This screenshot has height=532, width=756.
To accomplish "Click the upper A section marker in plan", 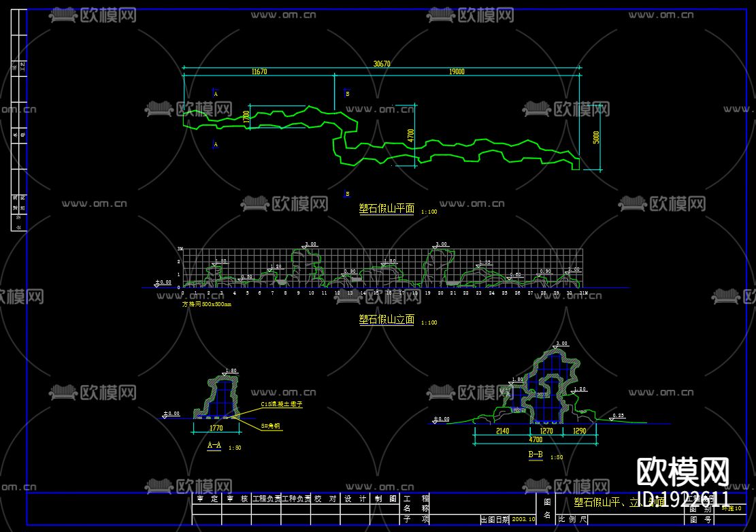I will pyautogui.click(x=216, y=94).
